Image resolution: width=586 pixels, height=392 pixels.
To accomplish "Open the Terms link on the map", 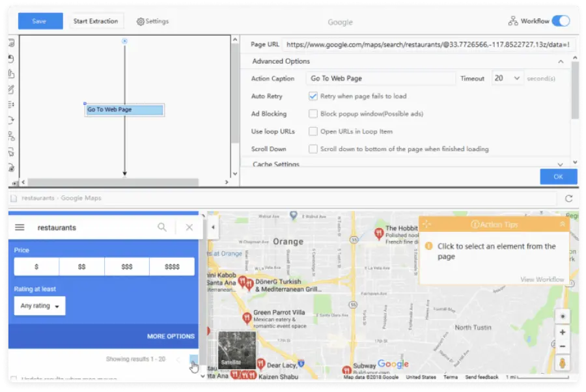I will pos(451,377).
